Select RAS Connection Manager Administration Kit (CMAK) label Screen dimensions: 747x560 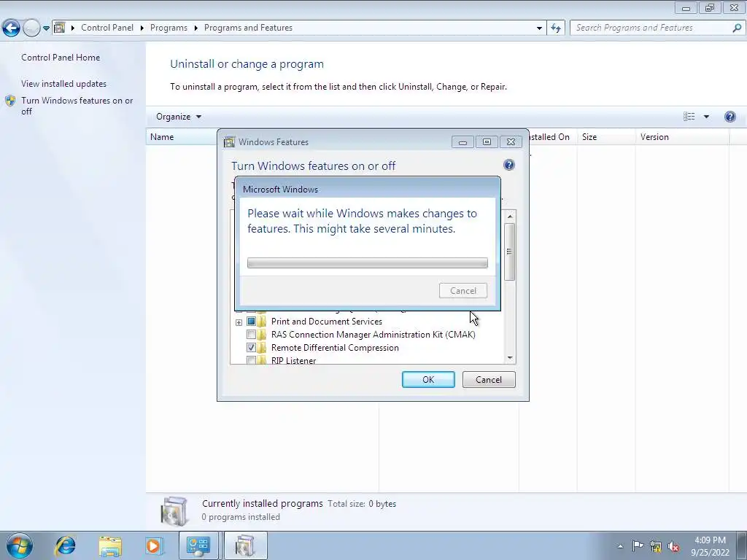click(373, 334)
